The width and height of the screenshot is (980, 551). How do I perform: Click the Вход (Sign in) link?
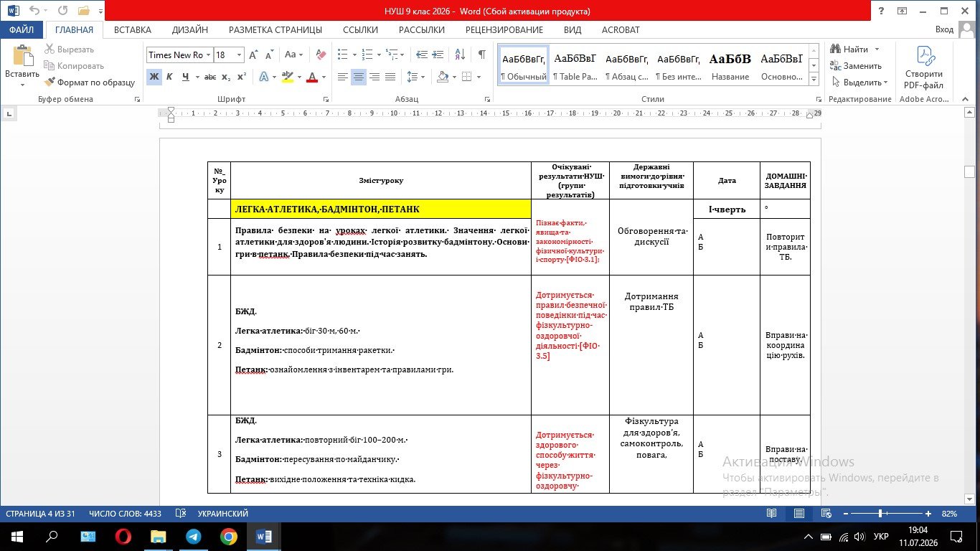945,30
